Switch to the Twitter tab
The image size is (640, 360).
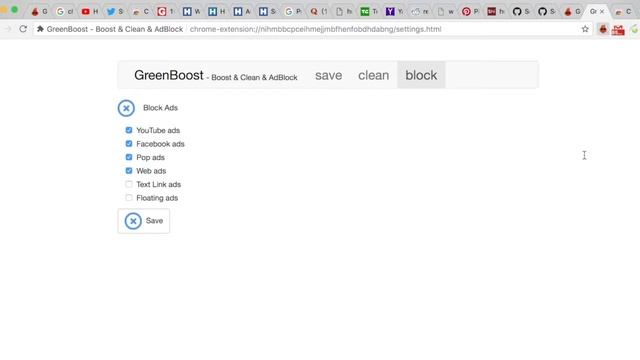pos(115,11)
